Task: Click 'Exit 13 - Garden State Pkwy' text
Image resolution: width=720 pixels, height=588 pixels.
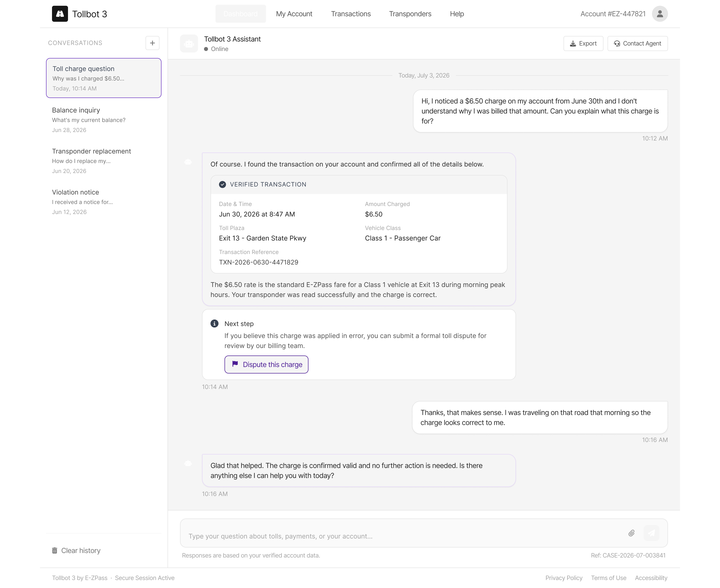Action: tap(262, 238)
